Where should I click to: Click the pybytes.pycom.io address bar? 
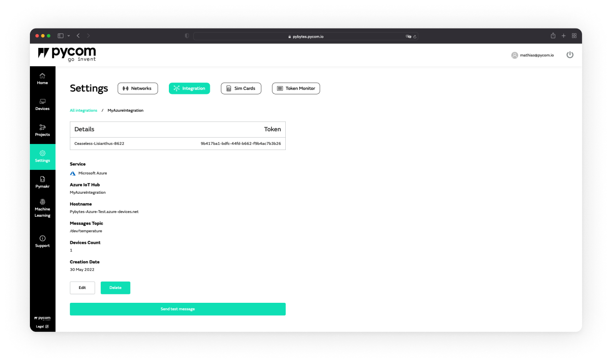coord(306,36)
